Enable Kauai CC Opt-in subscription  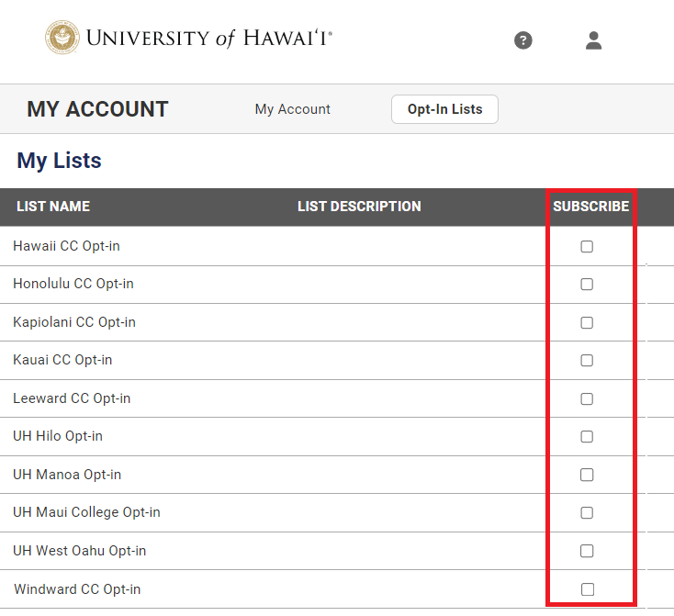point(587,360)
